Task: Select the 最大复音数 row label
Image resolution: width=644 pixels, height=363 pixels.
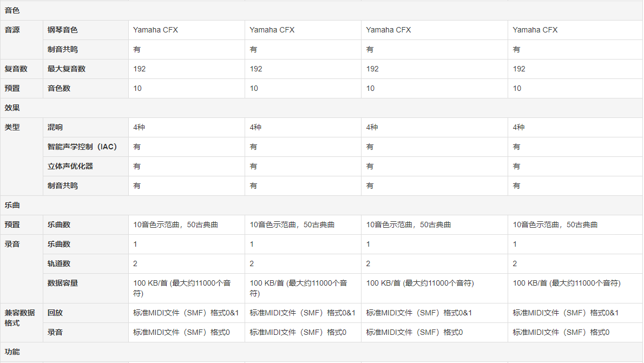Action: 67,69
